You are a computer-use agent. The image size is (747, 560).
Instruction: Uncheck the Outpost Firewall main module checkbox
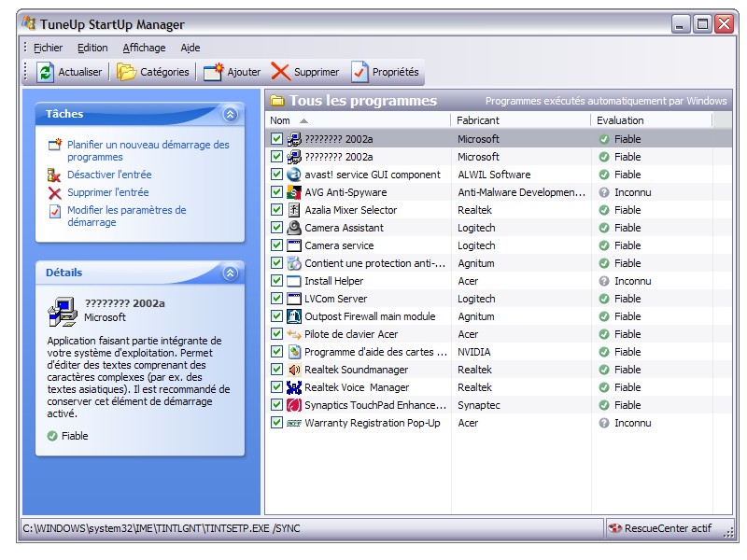pos(276,316)
